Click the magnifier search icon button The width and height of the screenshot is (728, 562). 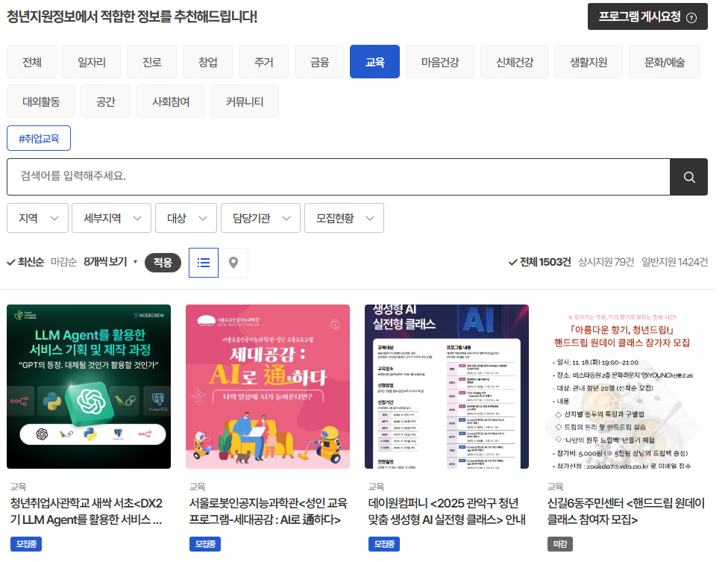(688, 177)
